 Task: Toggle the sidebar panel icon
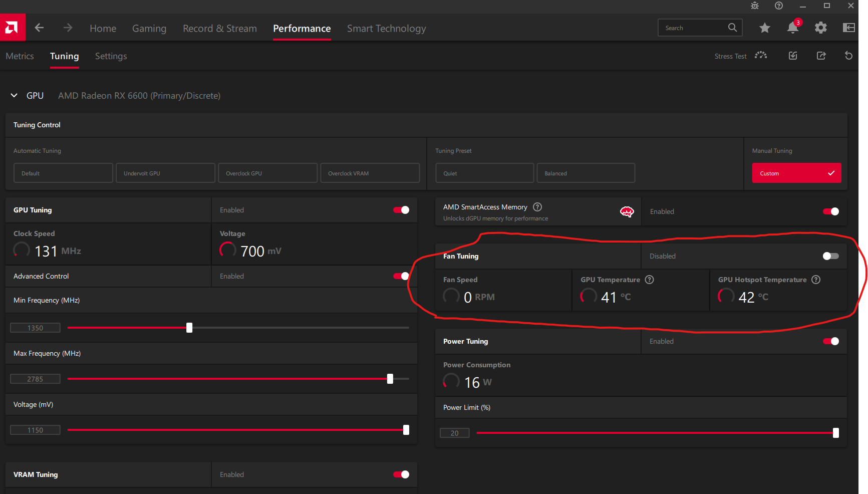pos(849,28)
